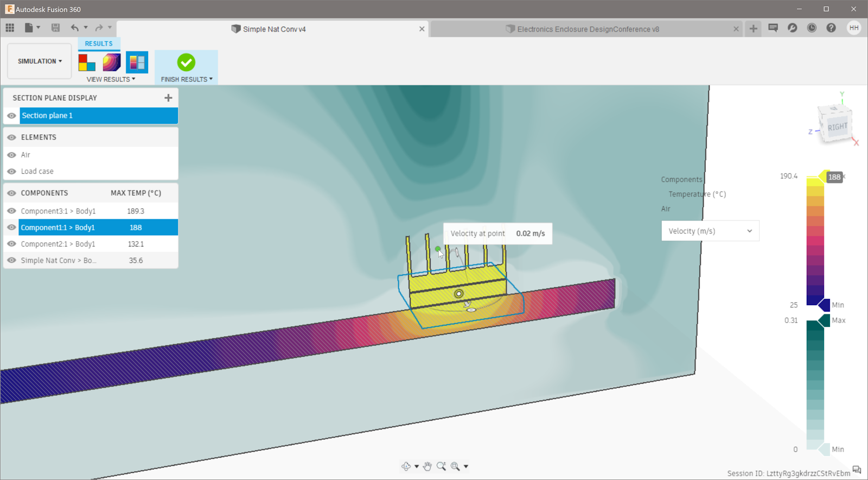Click the green Finish Results checkmark

pyautogui.click(x=186, y=62)
